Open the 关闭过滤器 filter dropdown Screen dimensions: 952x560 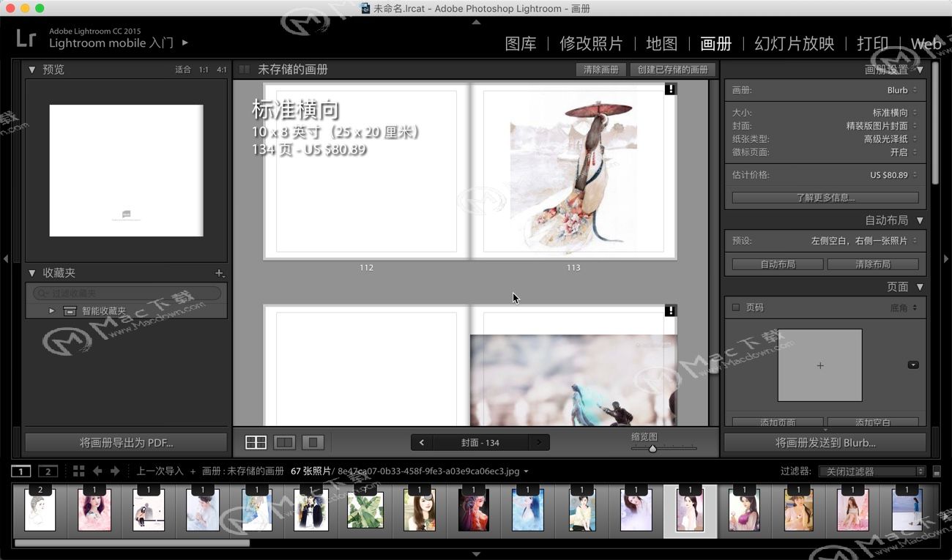click(x=872, y=472)
